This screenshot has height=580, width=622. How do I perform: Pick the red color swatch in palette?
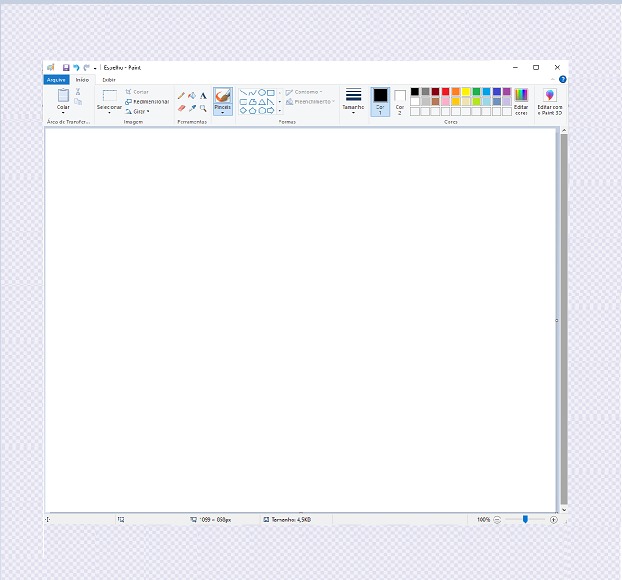[x=446, y=91]
